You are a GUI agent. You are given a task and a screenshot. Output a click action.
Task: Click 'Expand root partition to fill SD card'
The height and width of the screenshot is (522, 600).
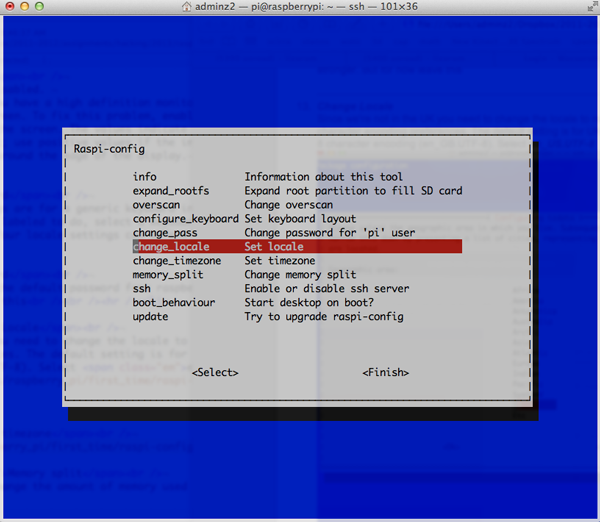(353, 191)
